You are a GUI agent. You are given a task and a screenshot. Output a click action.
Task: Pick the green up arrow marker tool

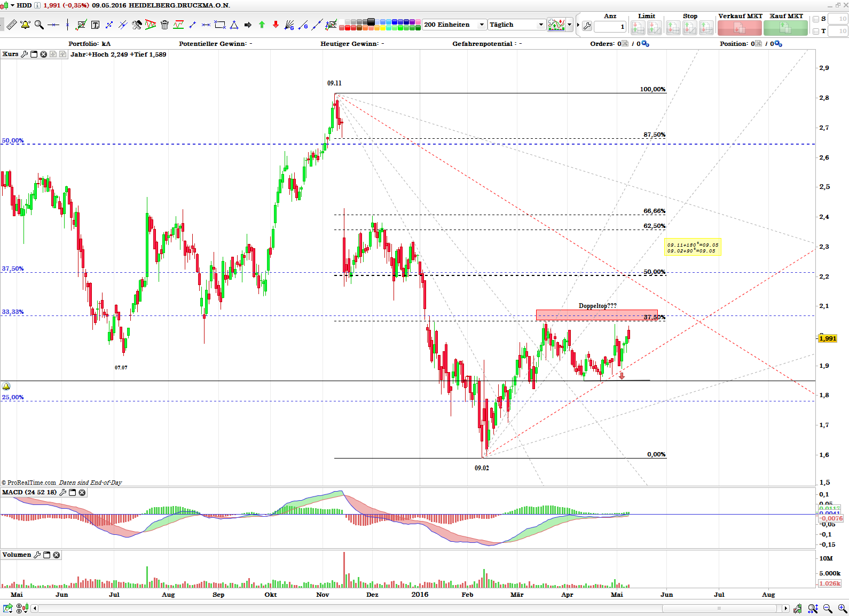tap(262, 25)
